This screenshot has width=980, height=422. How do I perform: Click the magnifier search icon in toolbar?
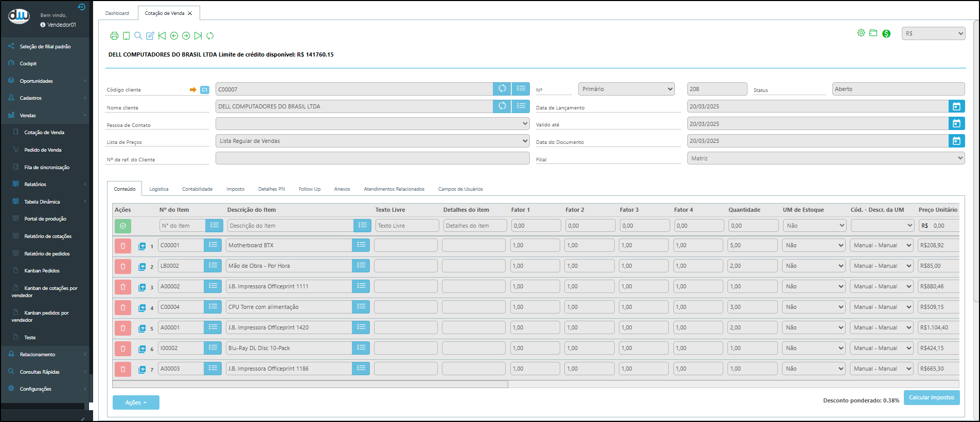(x=138, y=36)
